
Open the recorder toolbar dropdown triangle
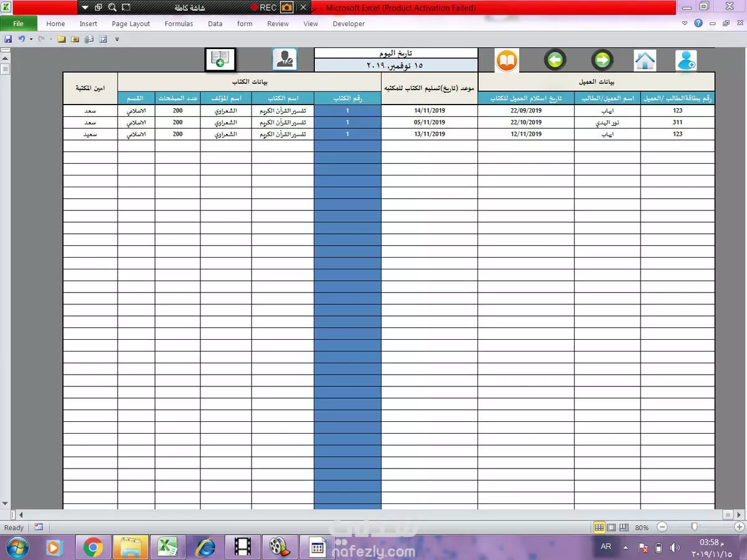(85, 7)
